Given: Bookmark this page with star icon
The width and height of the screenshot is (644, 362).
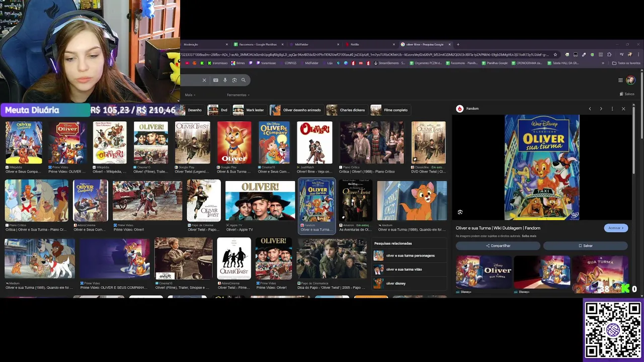Looking at the screenshot, I should click(555, 54).
